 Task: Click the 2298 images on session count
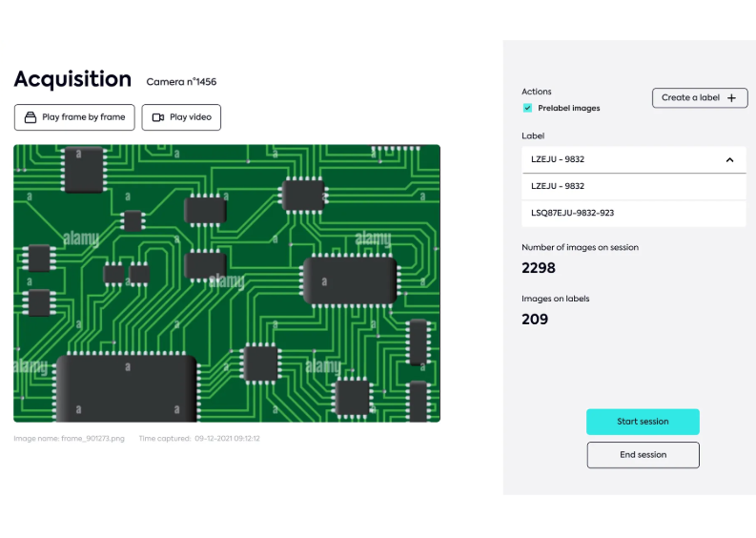point(539,268)
